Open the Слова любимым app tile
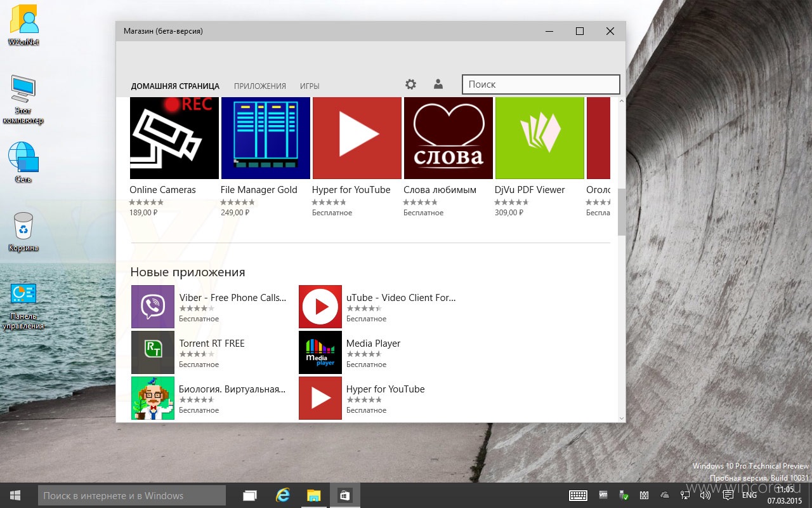Screen dimensions: 812x508 pos(449,138)
